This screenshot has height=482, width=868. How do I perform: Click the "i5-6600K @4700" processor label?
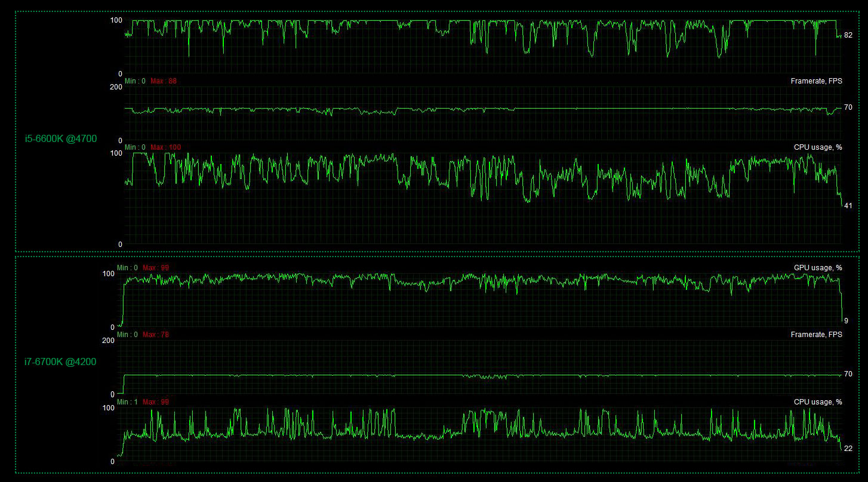coord(61,139)
